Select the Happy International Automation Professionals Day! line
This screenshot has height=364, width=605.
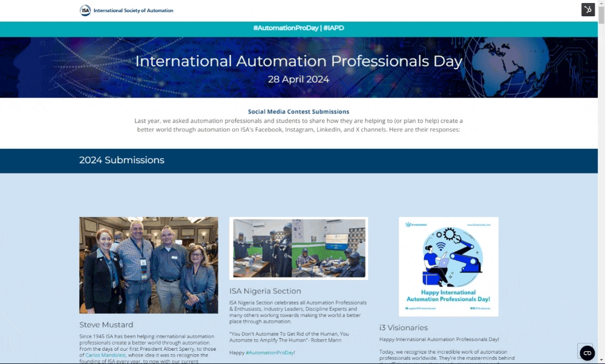439,339
